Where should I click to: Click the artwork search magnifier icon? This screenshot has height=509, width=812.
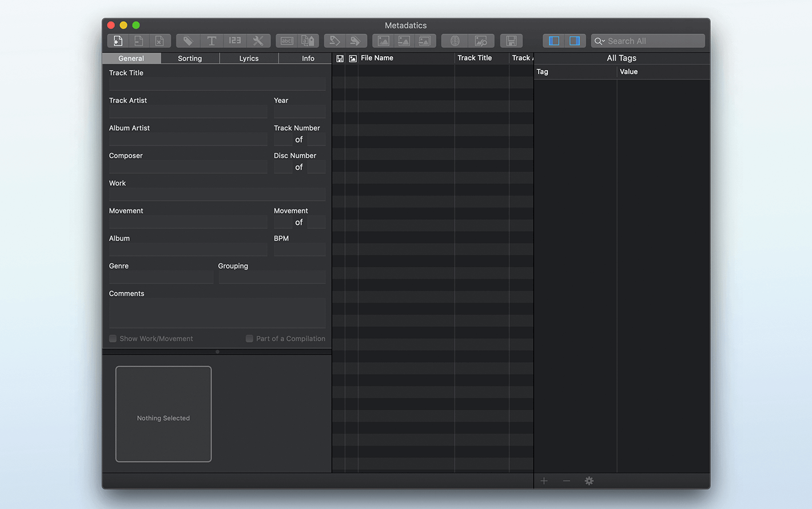pos(481,41)
